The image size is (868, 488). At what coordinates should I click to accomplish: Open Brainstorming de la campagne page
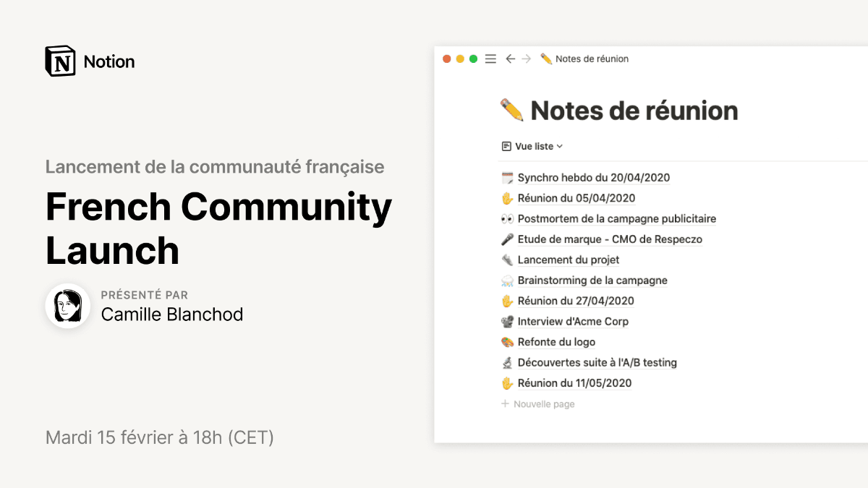point(592,281)
